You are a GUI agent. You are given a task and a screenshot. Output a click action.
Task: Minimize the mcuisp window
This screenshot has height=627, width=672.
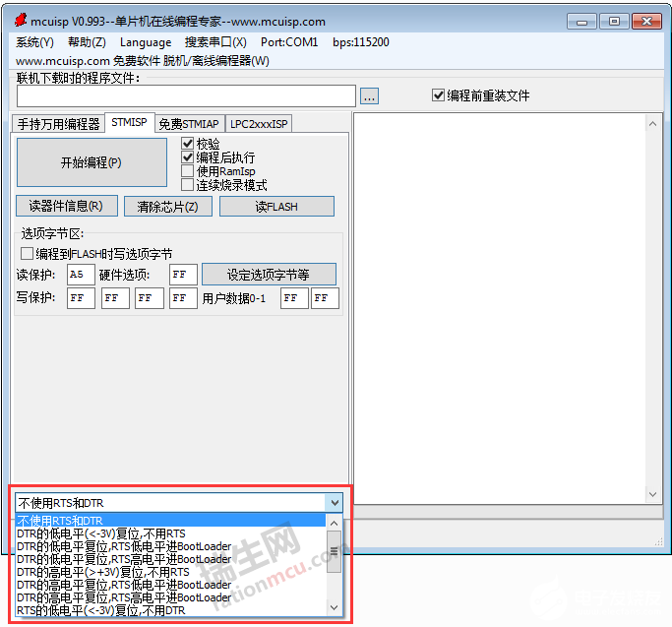click(x=581, y=22)
